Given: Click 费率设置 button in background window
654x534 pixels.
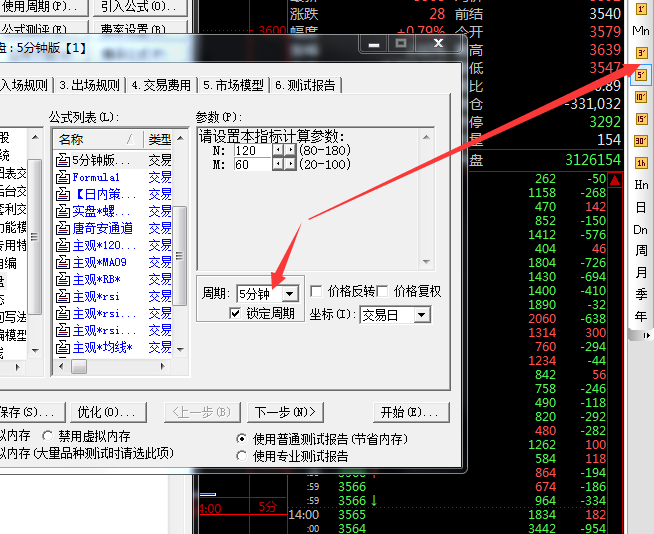Looking at the screenshot, I should tap(140, 28).
